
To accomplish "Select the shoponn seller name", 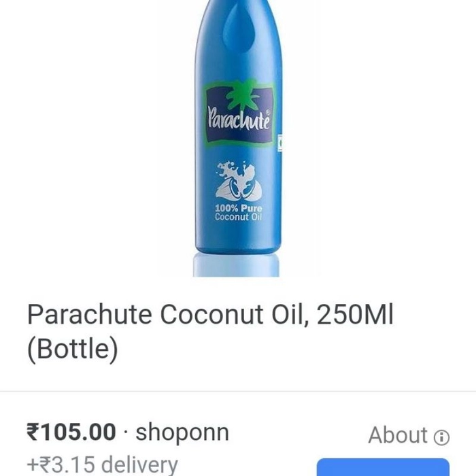I will tap(182, 432).
